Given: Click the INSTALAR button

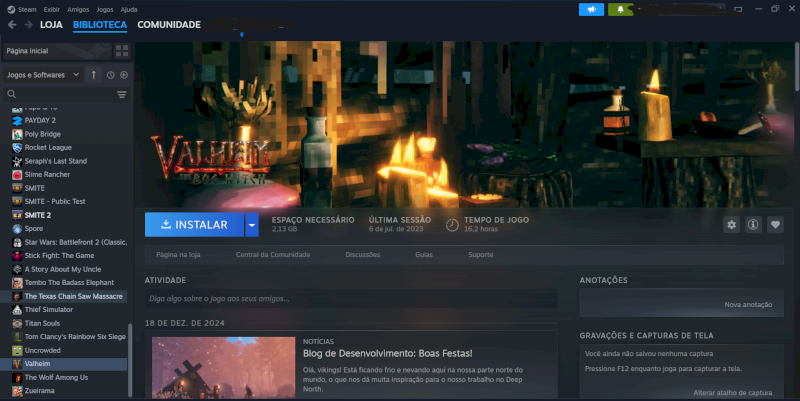Looking at the screenshot, I should click(x=194, y=224).
